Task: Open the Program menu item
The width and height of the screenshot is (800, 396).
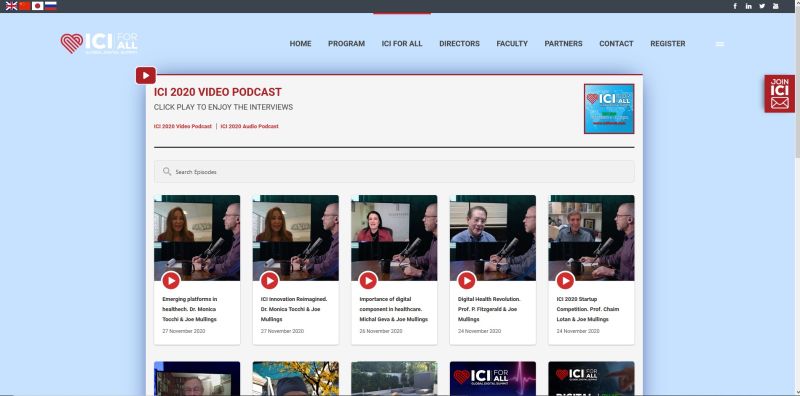Action: (x=346, y=44)
